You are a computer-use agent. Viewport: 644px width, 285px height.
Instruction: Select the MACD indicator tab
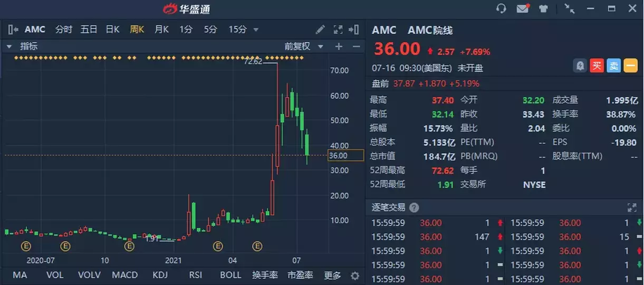click(124, 275)
